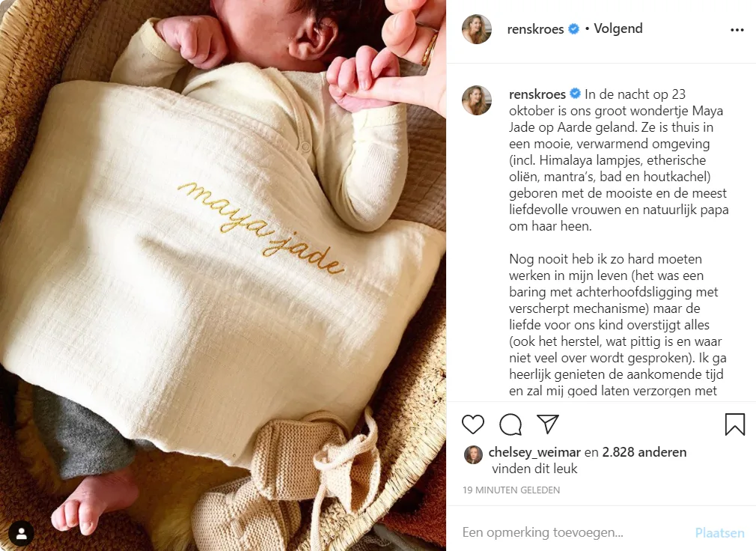Like the post with the heart icon
Image resolution: width=756 pixels, height=551 pixels.
click(x=472, y=424)
